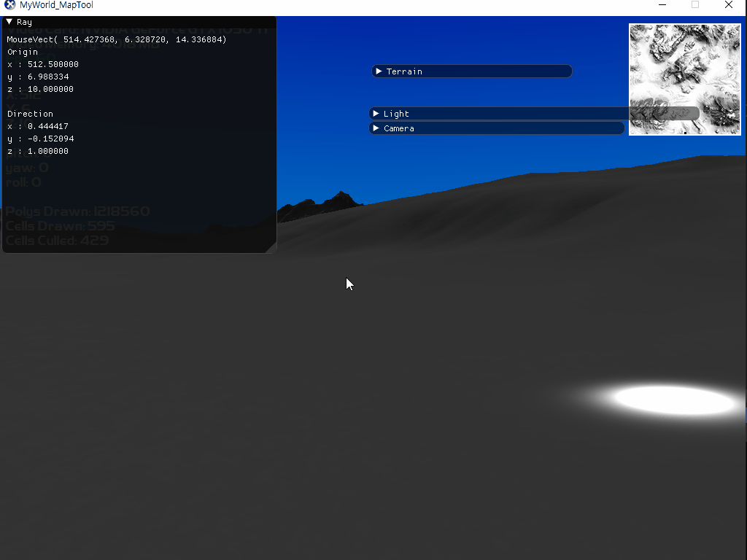Viewport: 747px width, 560px height.
Task: Click the Camera panel title
Action: point(399,128)
